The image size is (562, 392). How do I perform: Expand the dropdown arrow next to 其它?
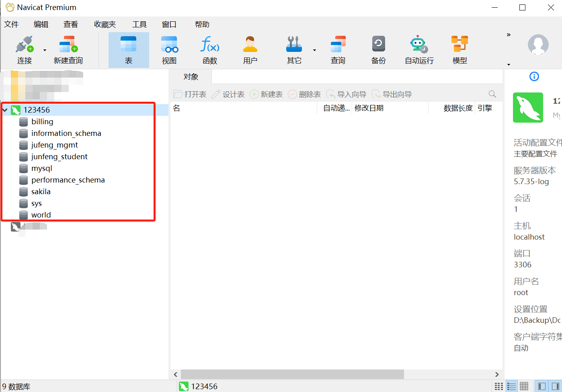pyautogui.click(x=314, y=50)
